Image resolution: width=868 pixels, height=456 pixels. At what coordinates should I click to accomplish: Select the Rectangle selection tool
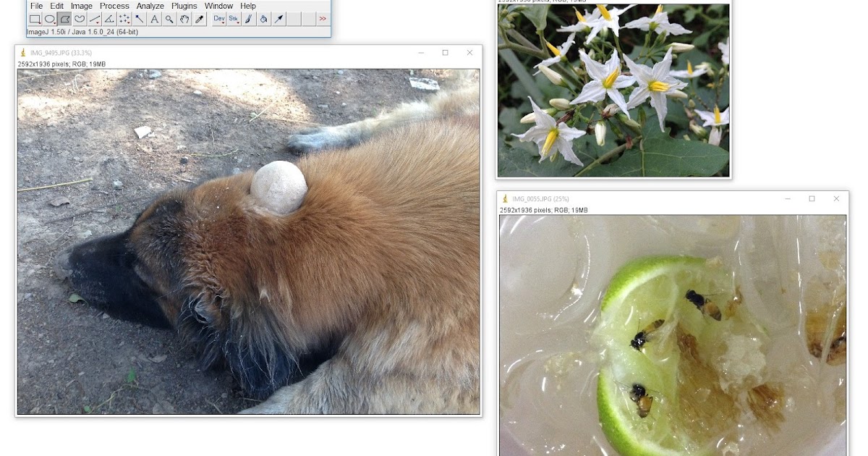(x=34, y=20)
